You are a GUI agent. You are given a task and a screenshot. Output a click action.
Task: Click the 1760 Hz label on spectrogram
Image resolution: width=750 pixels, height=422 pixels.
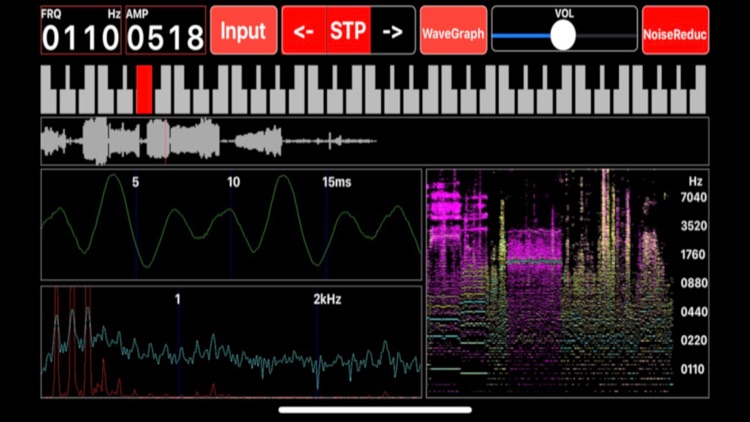(x=693, y=255)
